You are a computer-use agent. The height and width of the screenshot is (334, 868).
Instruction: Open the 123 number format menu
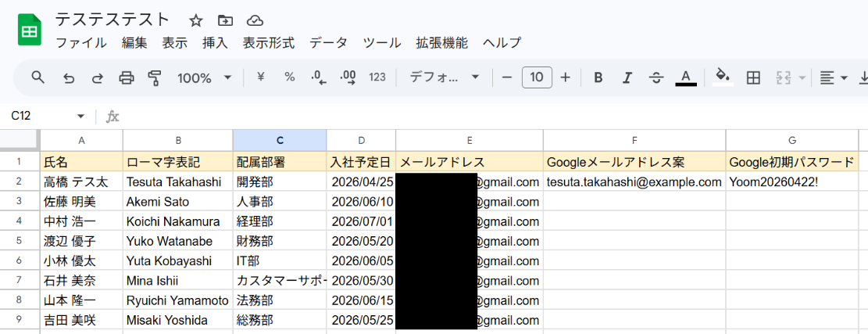[377, 77]
